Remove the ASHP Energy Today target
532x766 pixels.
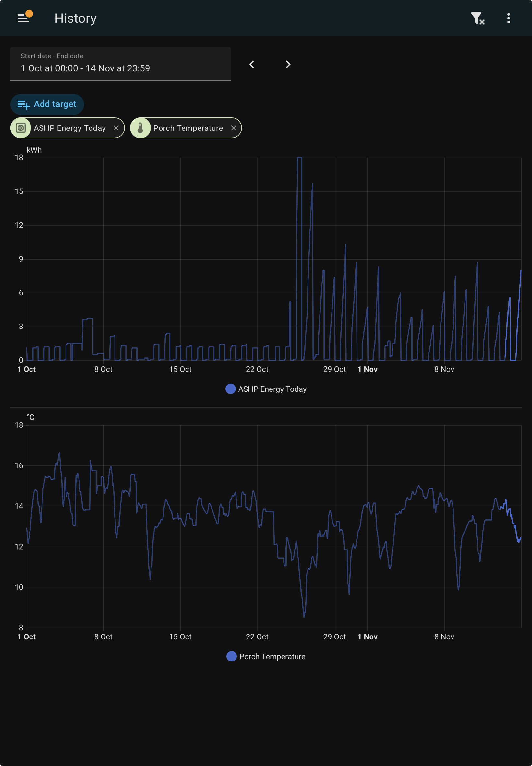[116, 128]
